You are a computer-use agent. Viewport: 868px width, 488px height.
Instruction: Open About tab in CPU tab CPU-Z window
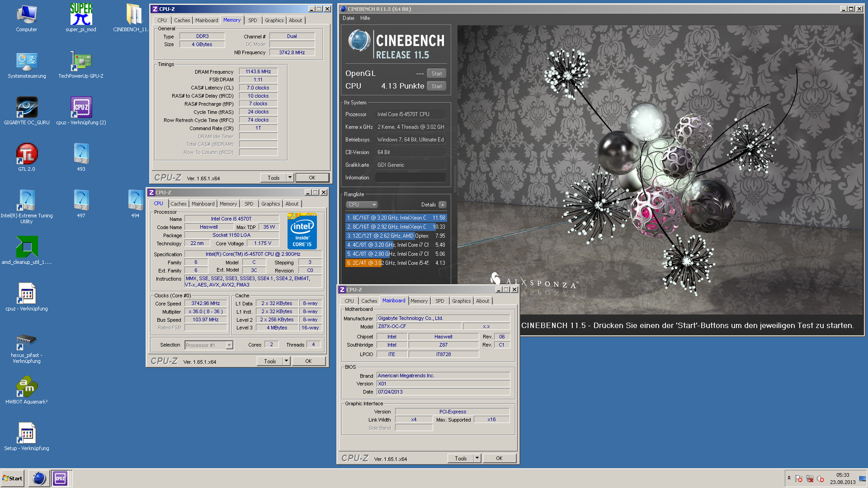click(292, 204)
